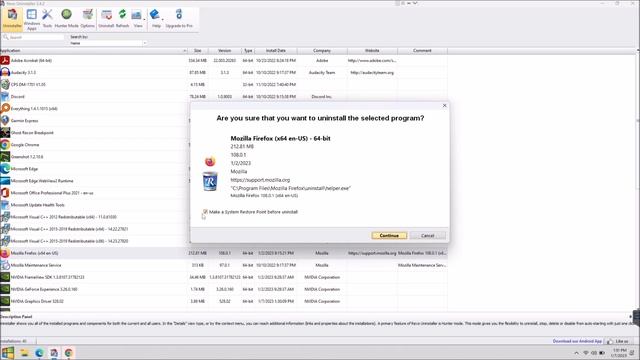
Task: Click Continue in the uninstall dialog
Action: (x=389, y=236)
